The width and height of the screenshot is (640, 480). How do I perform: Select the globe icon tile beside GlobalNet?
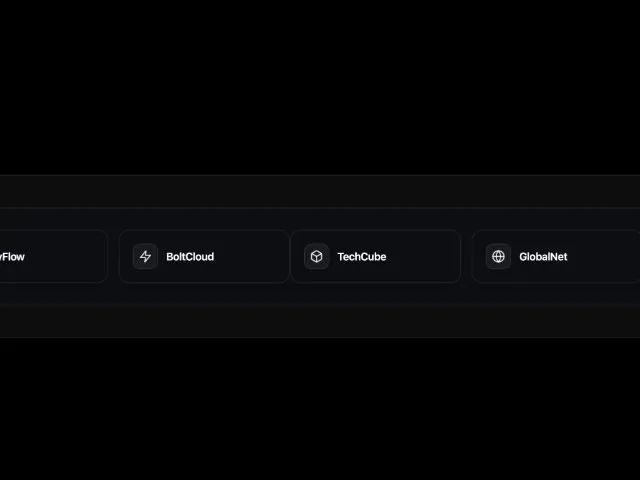point(498,256)
